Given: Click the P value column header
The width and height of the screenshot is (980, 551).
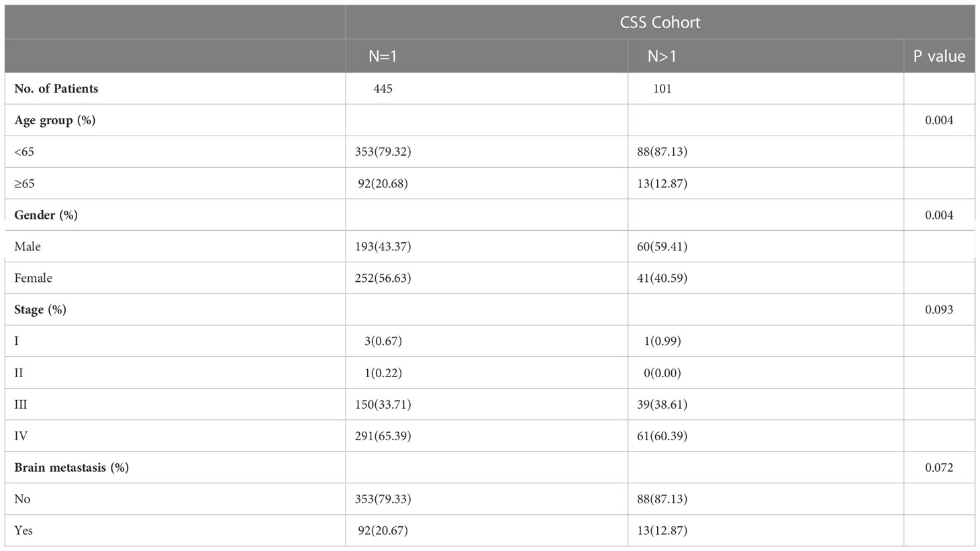Looking at the screenshot, I should point(939,56).
